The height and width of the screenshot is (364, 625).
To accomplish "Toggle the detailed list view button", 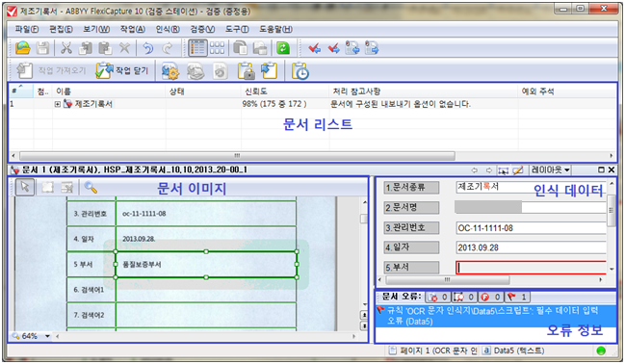I will pyautogui.click(x=197, y=48).
